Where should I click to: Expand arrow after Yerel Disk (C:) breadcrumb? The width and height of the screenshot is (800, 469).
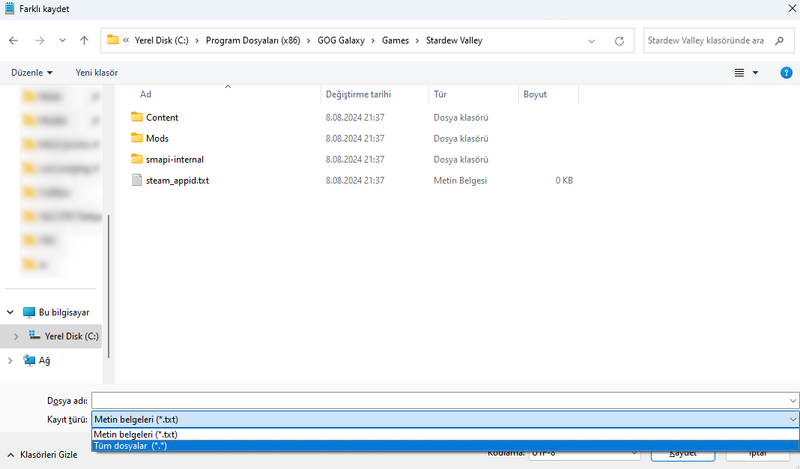tap(197, 41)
